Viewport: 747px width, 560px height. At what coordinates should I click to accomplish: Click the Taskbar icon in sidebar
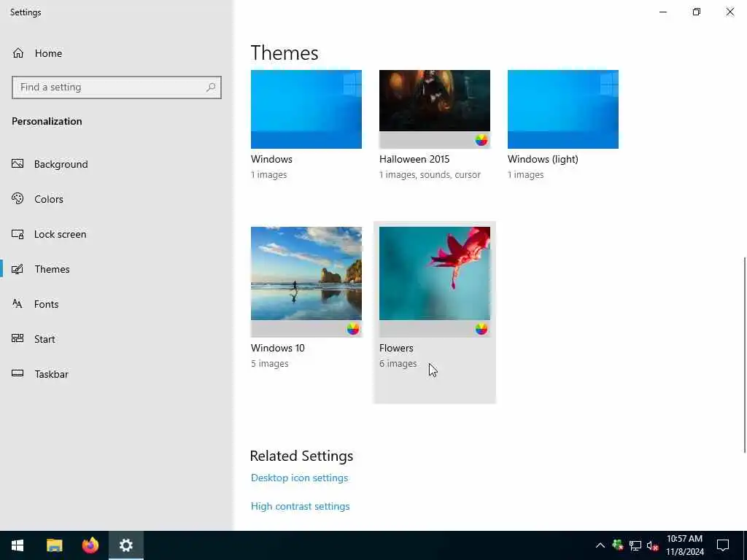coord(18,373)
